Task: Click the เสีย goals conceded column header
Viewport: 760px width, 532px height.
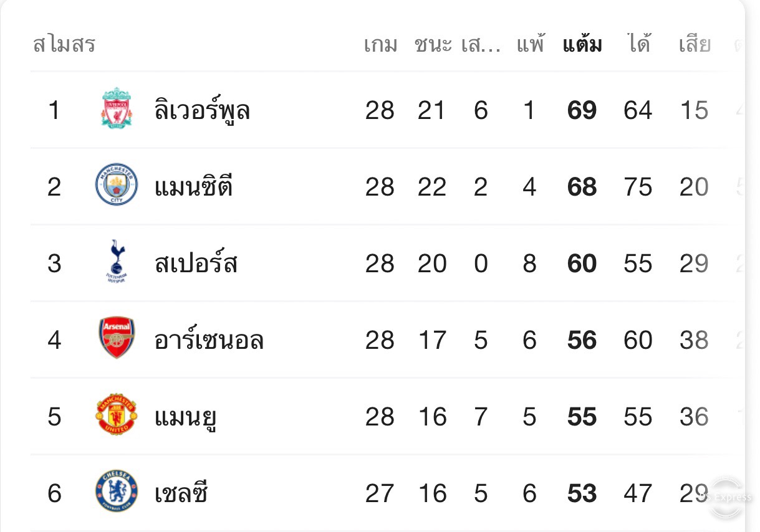Action: [x=695, y=45]
